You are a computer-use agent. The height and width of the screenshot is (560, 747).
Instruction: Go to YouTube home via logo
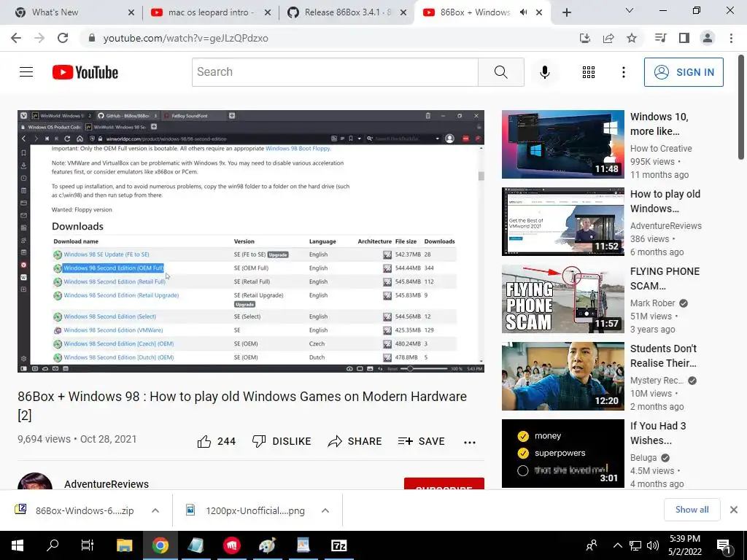85,72
